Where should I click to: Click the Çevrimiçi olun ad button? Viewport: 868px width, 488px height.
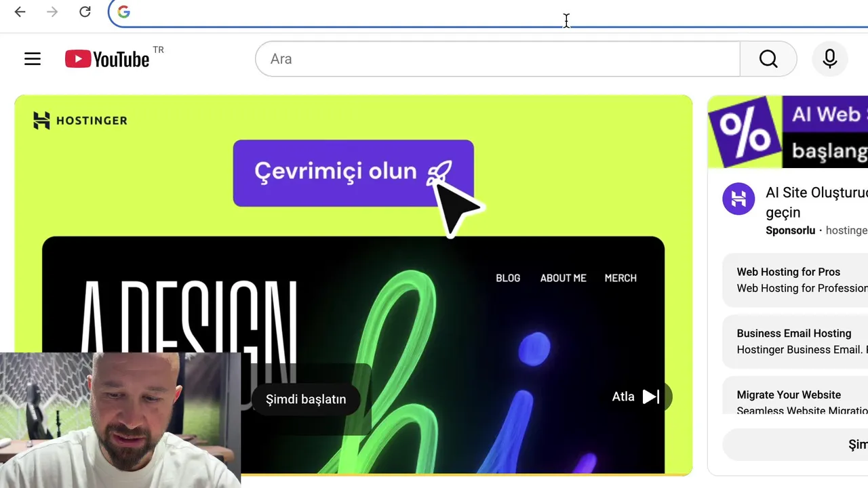coord(353,173)
